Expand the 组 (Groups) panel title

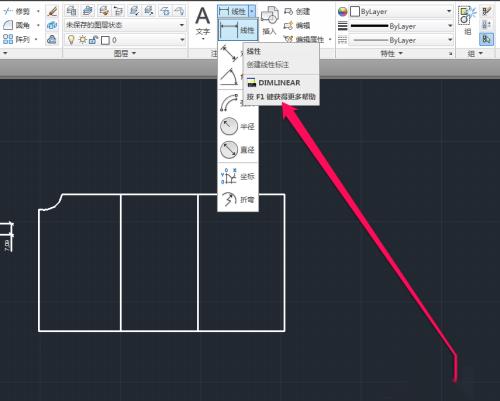coord(475,53)
